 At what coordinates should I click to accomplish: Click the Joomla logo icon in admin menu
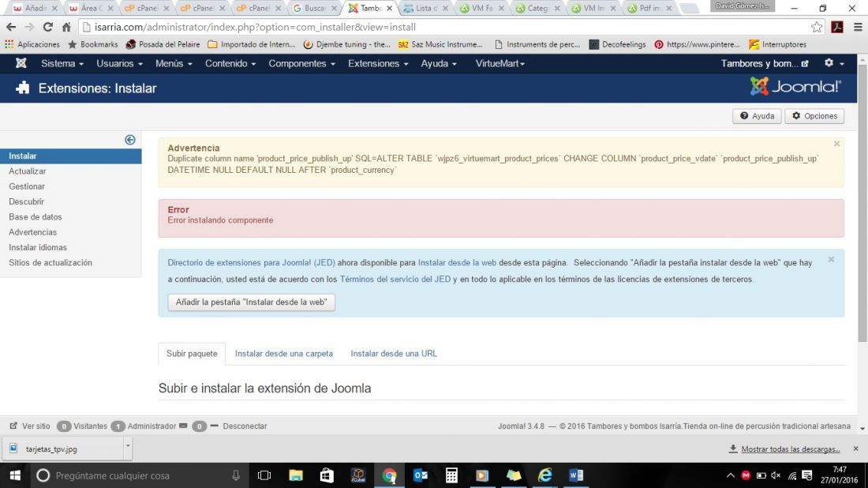click(21, 63)
